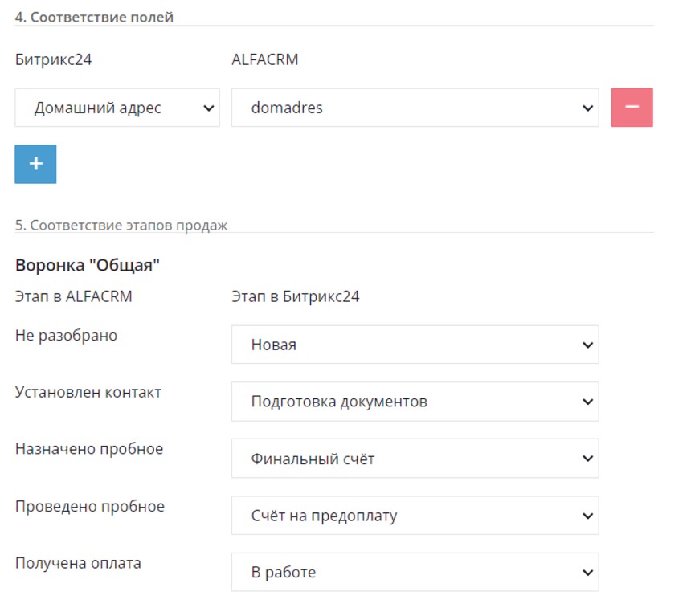
Task: Click the Получена оплата stage label
Action: [x=78, y=563]
